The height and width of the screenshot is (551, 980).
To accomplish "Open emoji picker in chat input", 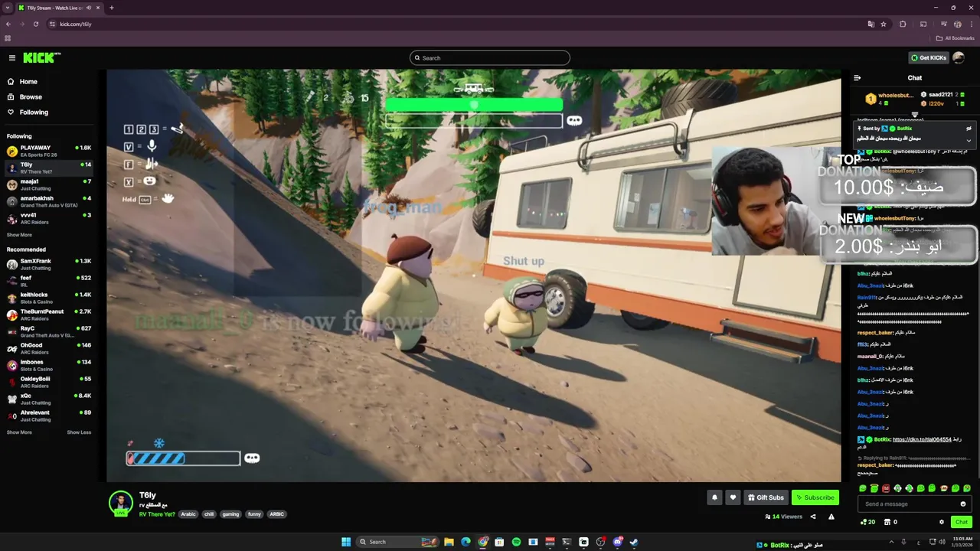I will tap(963, 504).
